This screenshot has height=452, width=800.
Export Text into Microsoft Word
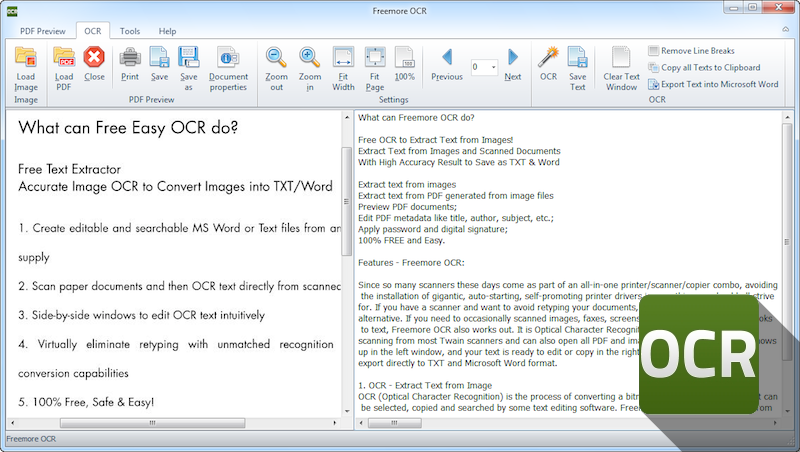point(713,84)
